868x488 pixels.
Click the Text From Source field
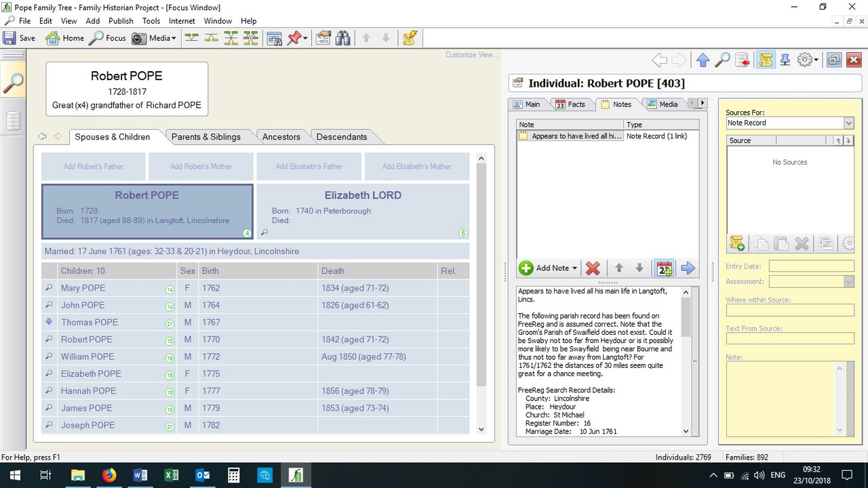pyautogui.click(x=790, y=338)
